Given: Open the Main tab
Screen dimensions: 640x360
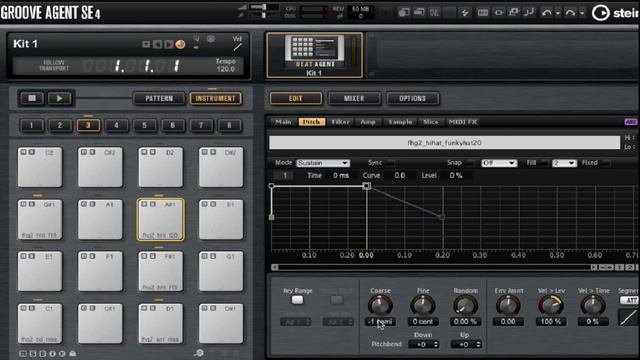Looking at the screenshot, I should point(283,122).
